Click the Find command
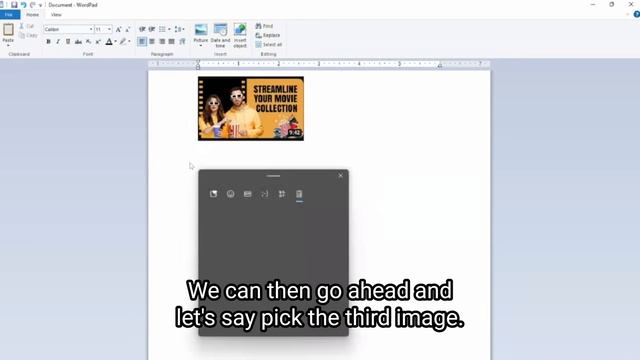The image size is (640, 360). 264,26
